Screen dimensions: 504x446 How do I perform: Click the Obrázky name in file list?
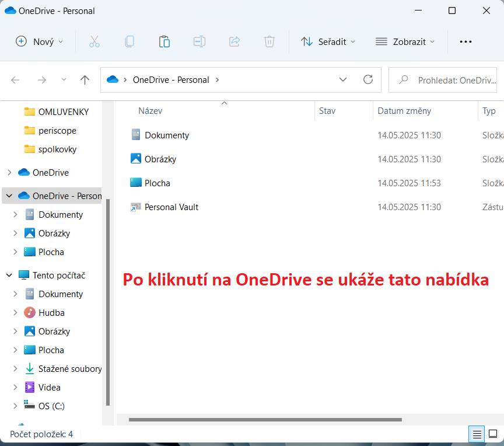[160, 159]
